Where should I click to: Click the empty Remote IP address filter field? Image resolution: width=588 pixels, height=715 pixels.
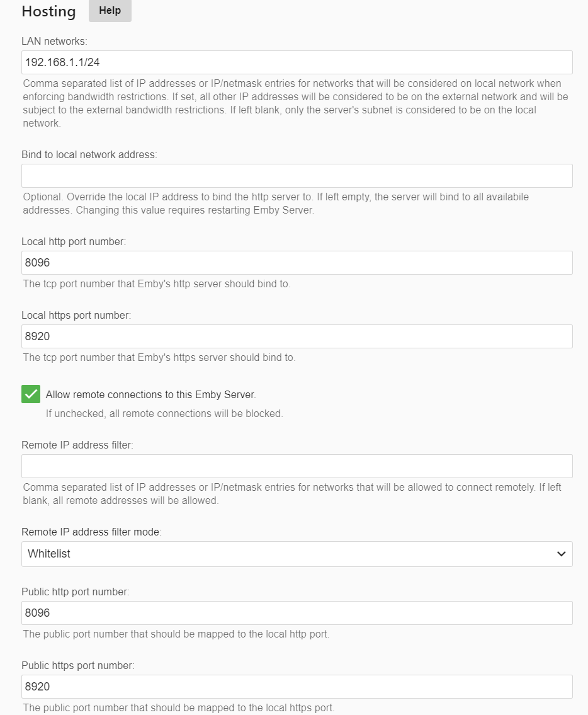pos(297,466)
